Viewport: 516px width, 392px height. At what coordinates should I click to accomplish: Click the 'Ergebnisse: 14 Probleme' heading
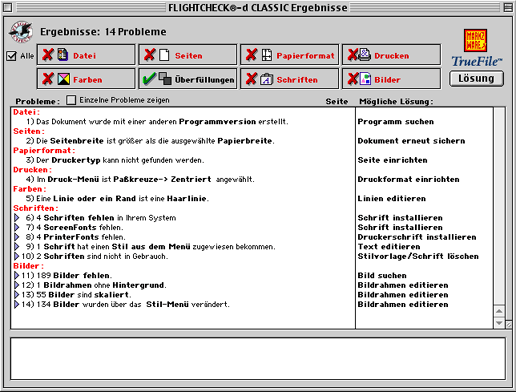point(103,32)
